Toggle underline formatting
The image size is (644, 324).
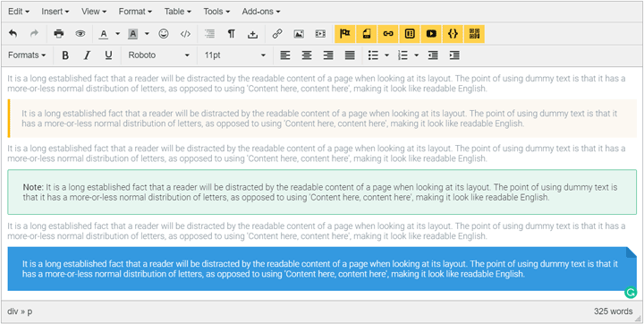click(108, 55)
